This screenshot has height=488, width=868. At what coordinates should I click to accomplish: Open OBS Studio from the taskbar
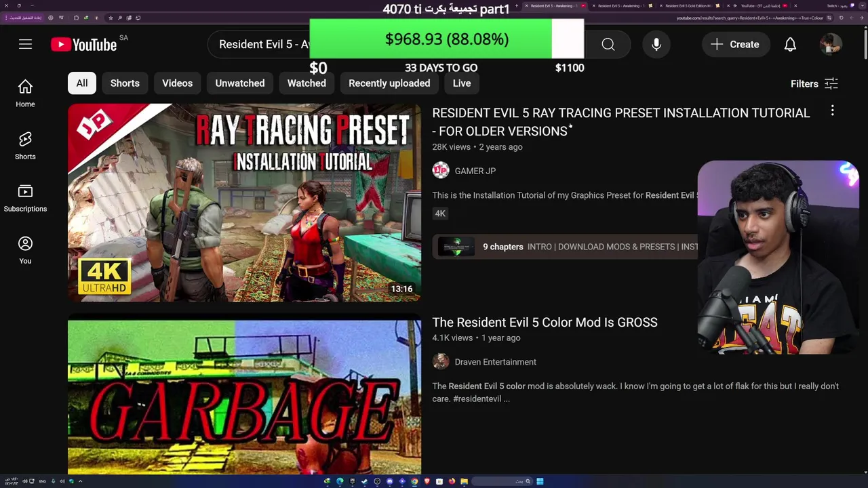point(377,481)
